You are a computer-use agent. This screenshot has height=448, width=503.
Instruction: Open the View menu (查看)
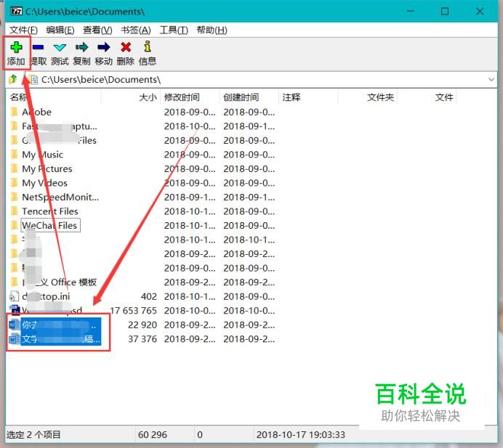pyautogui.click(x=97, y=30)
